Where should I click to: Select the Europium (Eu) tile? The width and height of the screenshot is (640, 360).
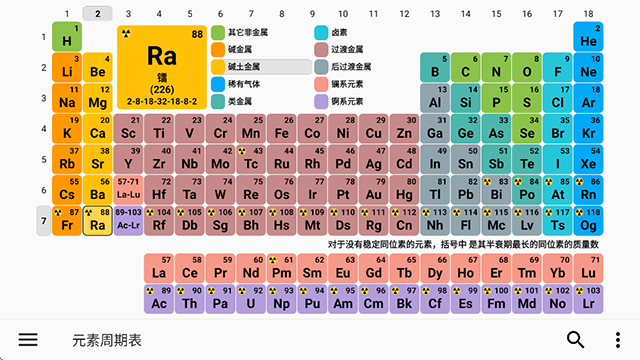[343, 269]
